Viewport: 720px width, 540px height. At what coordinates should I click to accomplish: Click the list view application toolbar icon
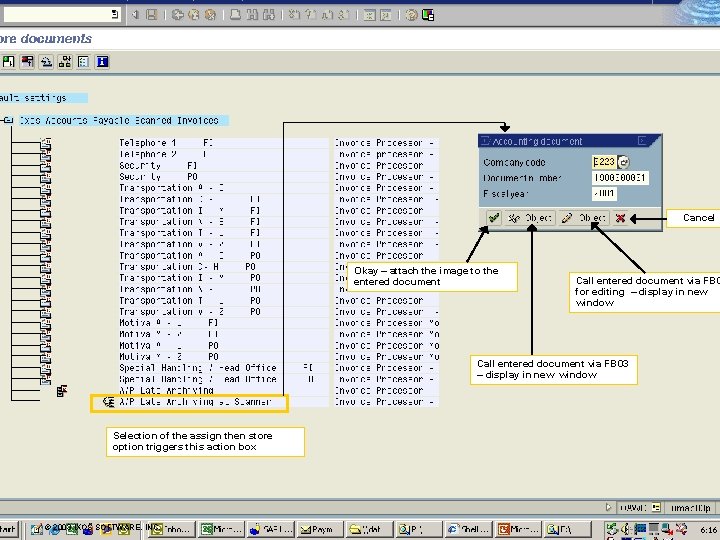(83, 62)
